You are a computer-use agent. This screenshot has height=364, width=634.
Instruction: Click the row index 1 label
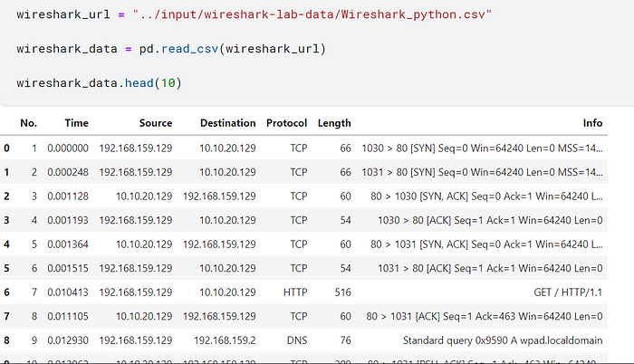tap(6, 172)
